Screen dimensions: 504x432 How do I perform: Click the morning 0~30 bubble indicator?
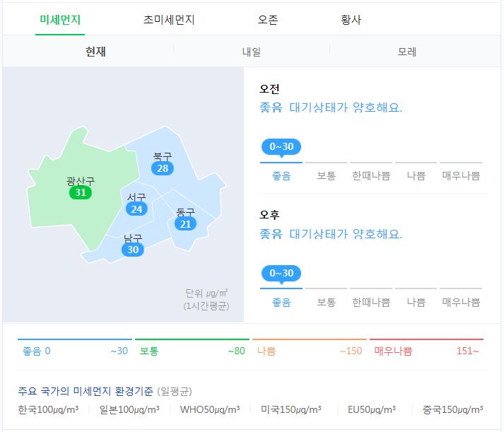(x=281, y=147)
